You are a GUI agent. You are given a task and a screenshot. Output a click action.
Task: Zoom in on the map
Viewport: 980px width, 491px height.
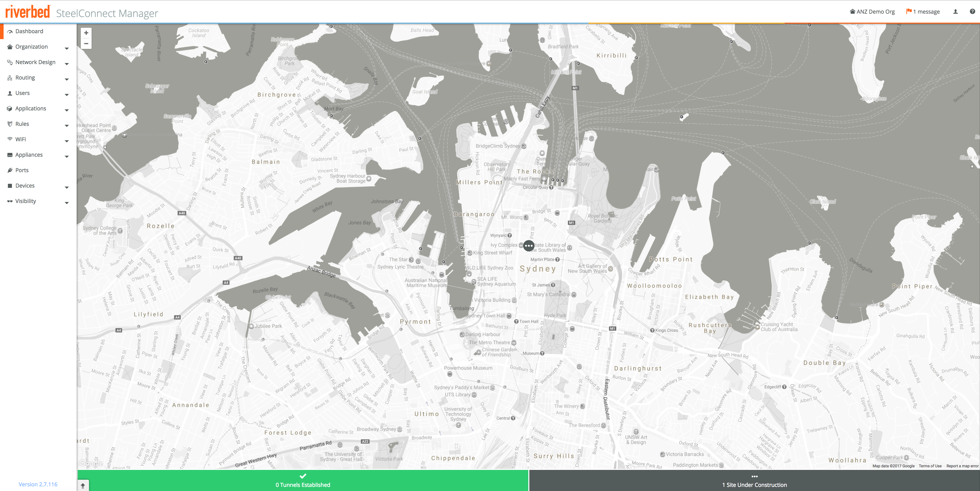[86, 33]
